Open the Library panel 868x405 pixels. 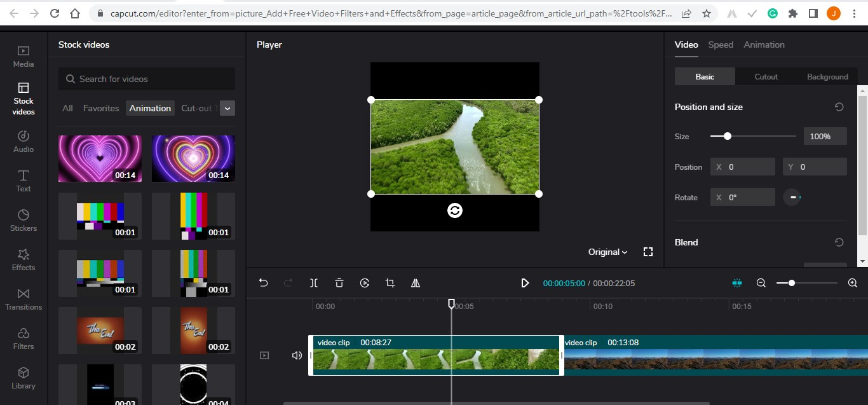tap(24, 378)
